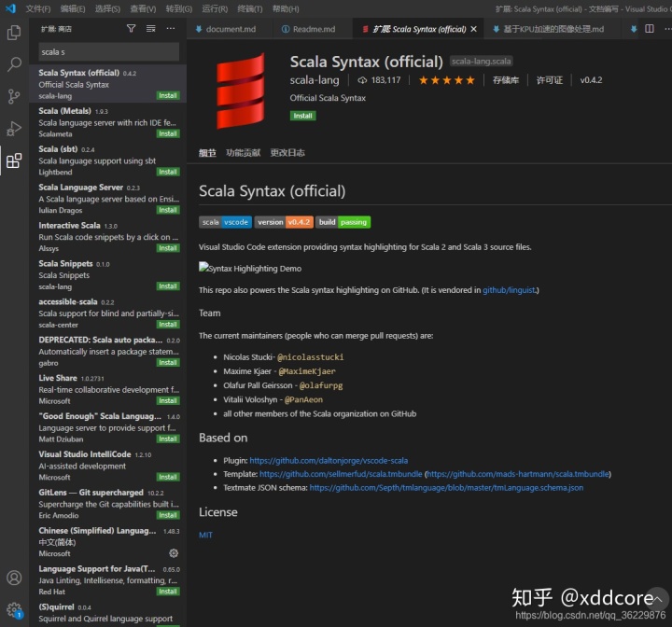Click the scala vscode badge
Viewport: 672px width, 627px height.
click(226, 222)
